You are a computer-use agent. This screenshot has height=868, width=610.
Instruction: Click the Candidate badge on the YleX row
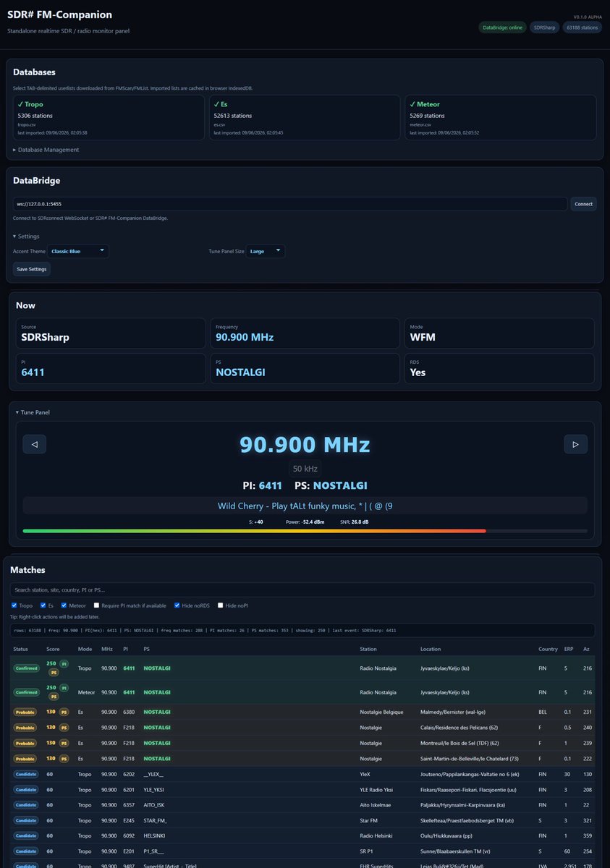(x=25, y=774)
